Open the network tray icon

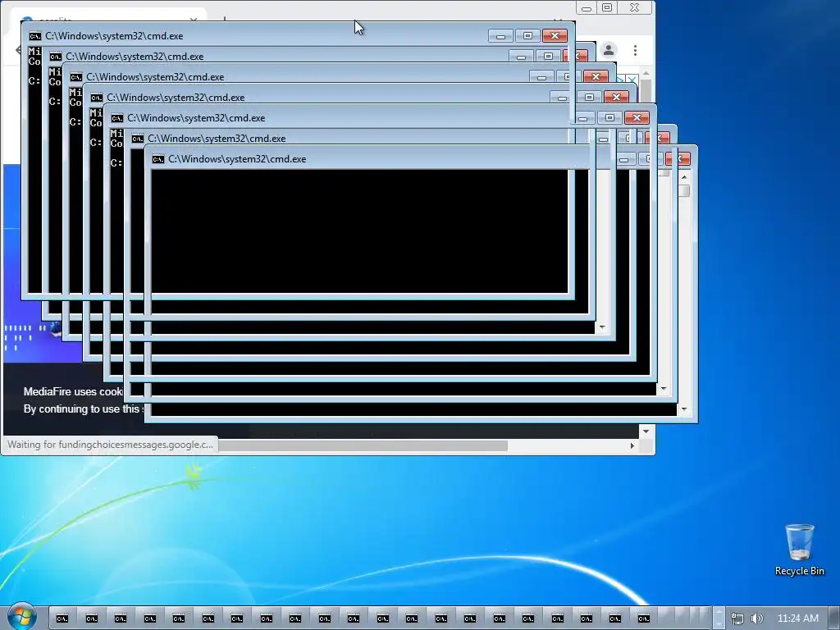click(737, 619)
